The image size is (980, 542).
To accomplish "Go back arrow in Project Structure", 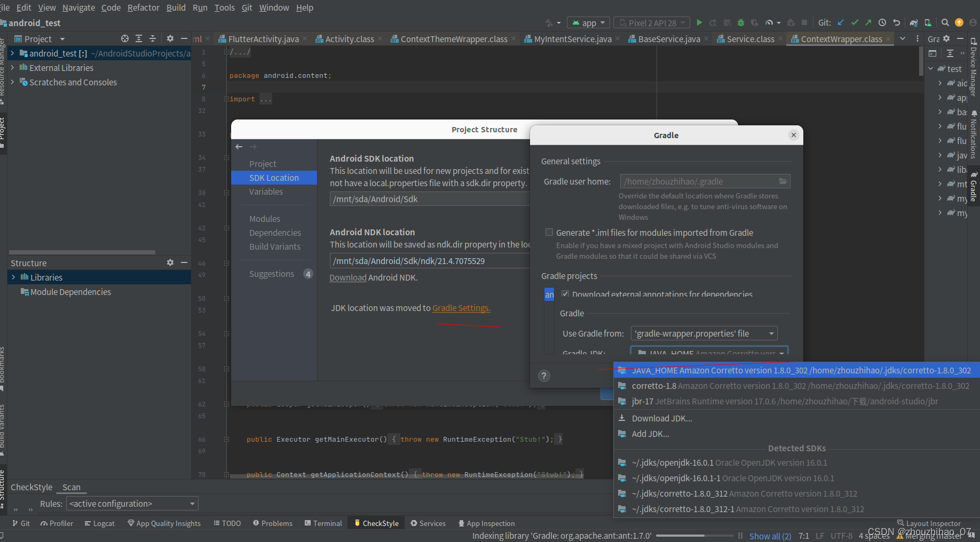I will coord(239,147).
